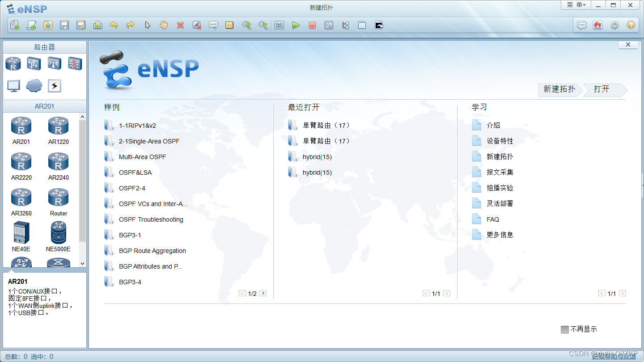Click the red Stop devices toolbar icon
Image resolution: width=644 pixels, height=362 pixels.
pos(313,25)
